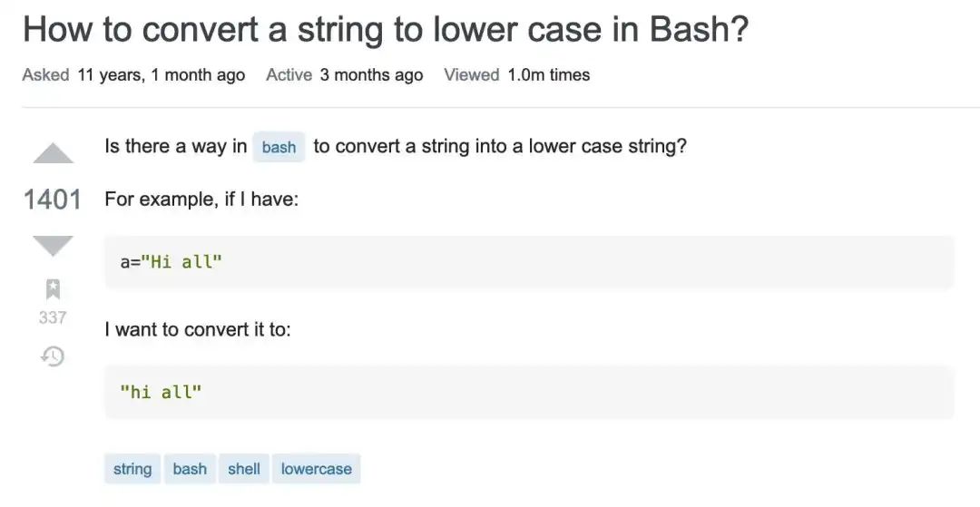Go to the 'lowercase' tag page
Screen dimensions: 980x507
[316, 469]
